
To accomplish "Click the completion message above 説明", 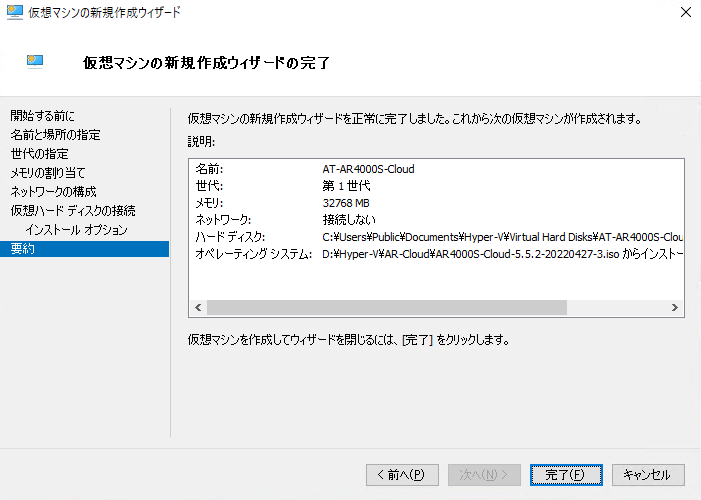I will coord(415,119).
